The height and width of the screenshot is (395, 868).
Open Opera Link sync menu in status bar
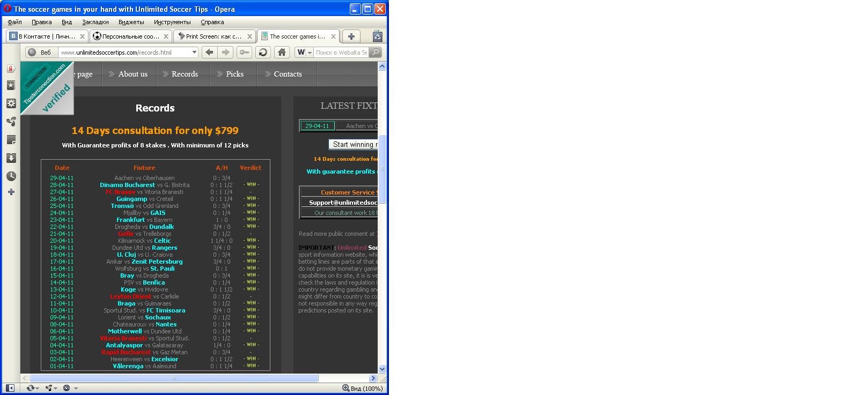pos(32,388)
